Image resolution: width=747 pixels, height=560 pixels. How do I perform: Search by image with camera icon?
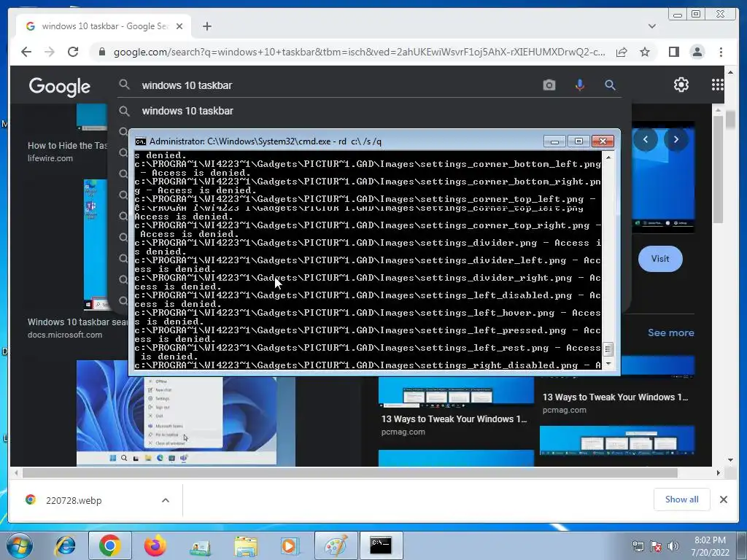point(549,85)
